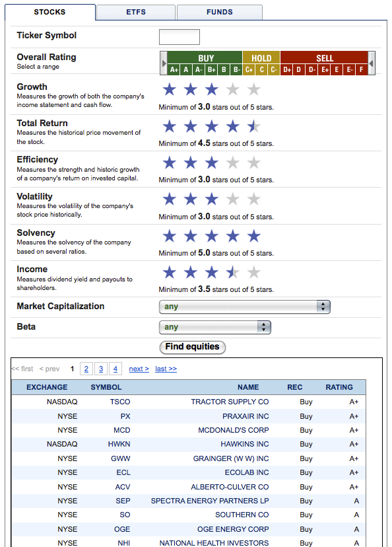Open the Market Capitalization dropdown
The width and height of the screenshot is (392, 547).
pyautogui.click(x=245, y=307)
